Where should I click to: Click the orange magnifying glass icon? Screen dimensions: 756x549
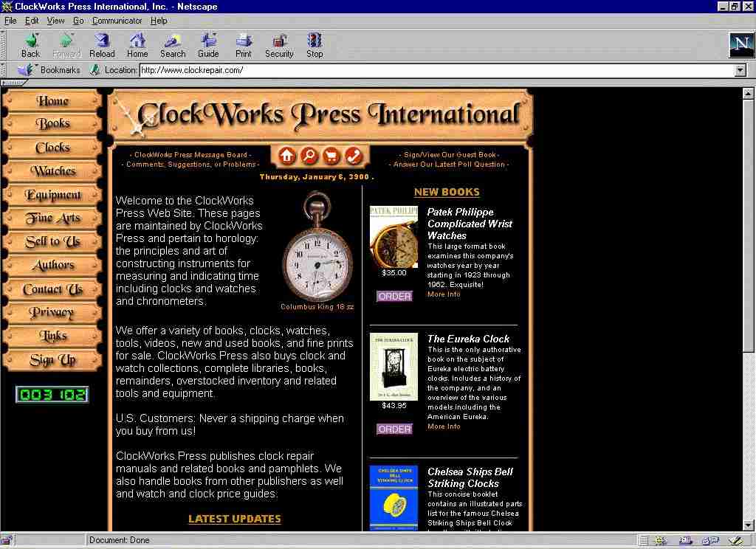(309, 156)
